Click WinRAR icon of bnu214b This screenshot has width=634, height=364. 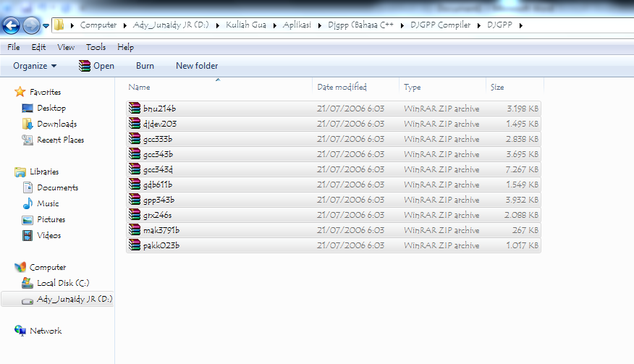coord(134,108)
